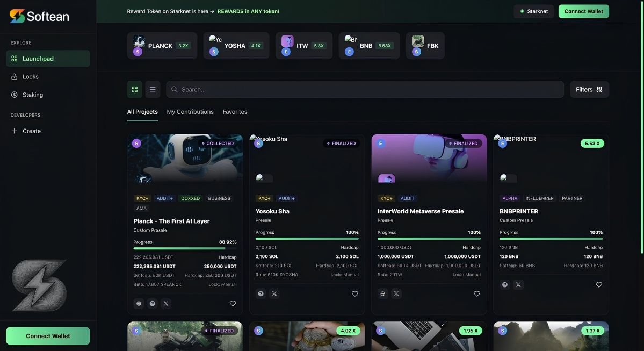
Task: Favorite BNBPRINTER with heart icon
Action: coord(599,285)
